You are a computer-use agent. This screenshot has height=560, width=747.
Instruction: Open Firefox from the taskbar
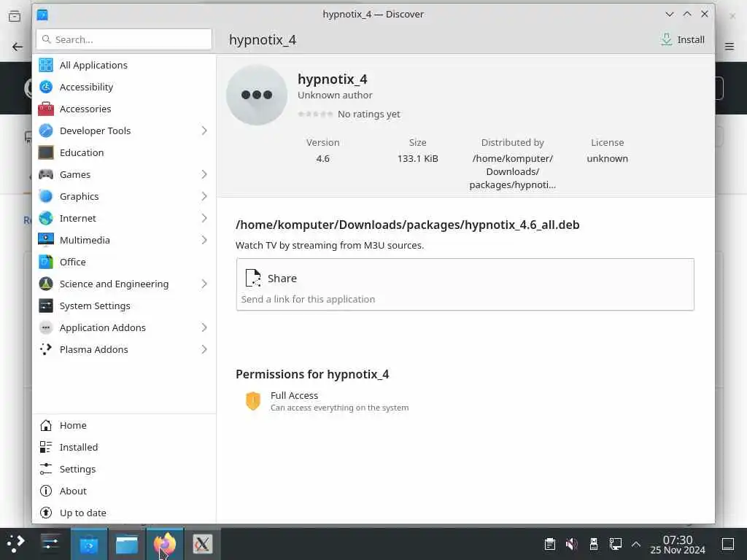(x=165, y=544)
